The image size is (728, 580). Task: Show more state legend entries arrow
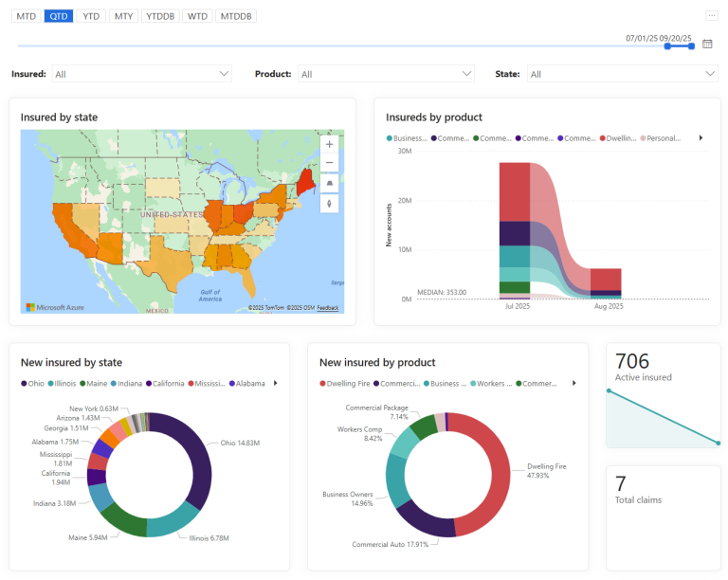[275, 383]
